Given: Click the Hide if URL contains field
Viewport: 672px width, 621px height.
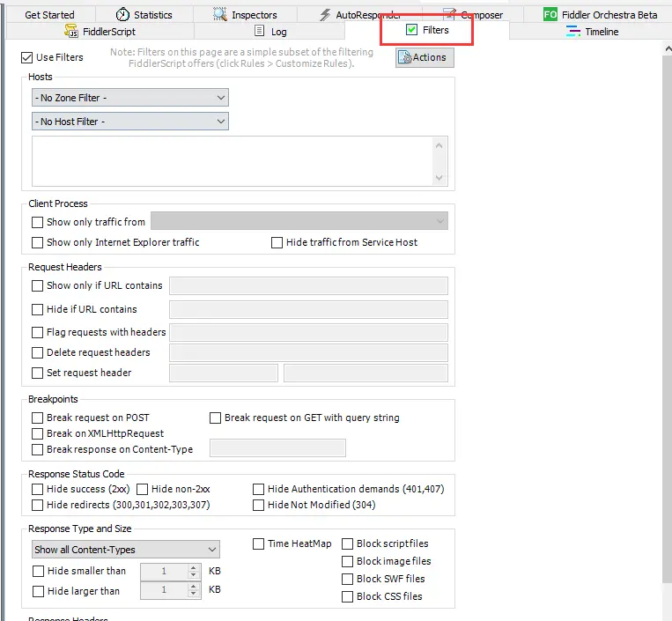Looking at the screenshot, I should point(308,309).
